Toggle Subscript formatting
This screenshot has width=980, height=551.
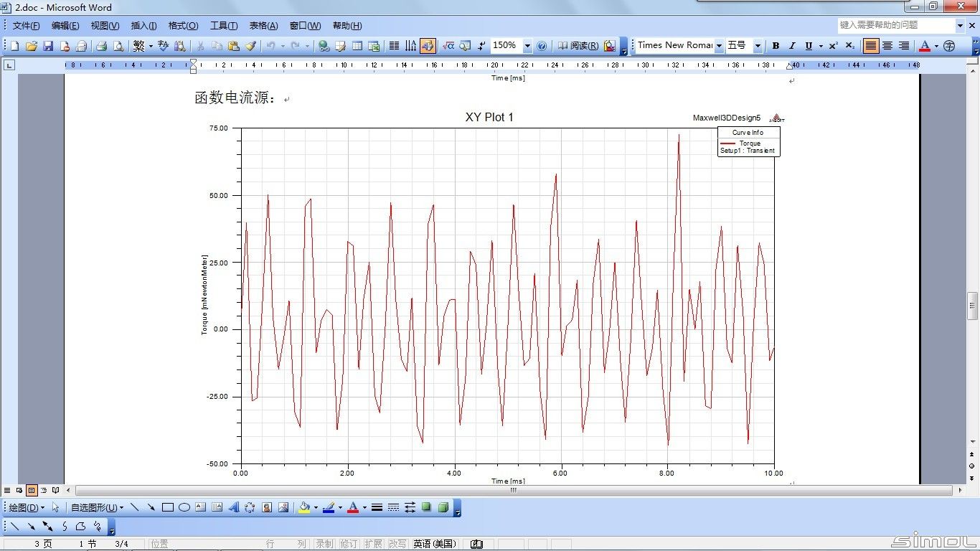849,46
